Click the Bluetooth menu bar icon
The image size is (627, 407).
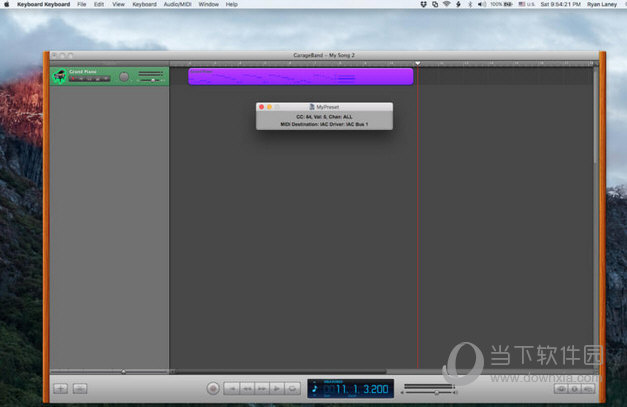470,4
